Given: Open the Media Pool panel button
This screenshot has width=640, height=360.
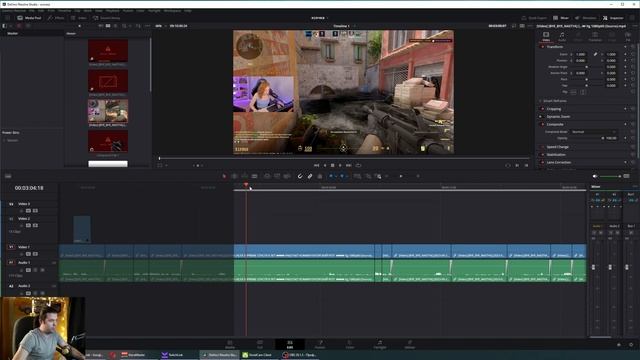Looking at the screenshot, I should pos(29,18).
